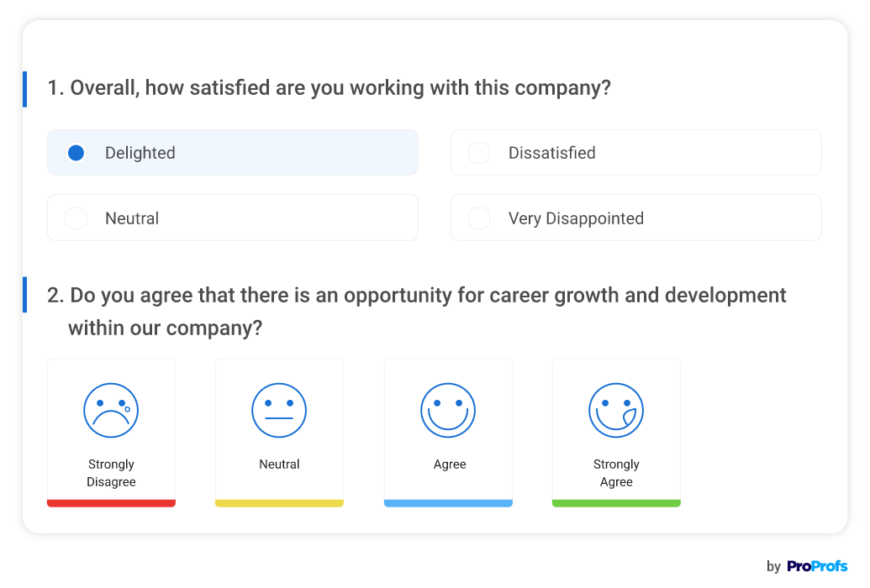
Task: Click the winking Strongly Agree face icon
Action: tap(616, 410)
